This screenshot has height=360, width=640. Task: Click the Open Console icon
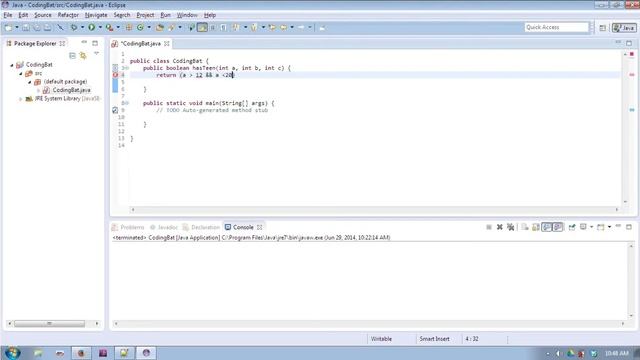(x=600, y=227)
